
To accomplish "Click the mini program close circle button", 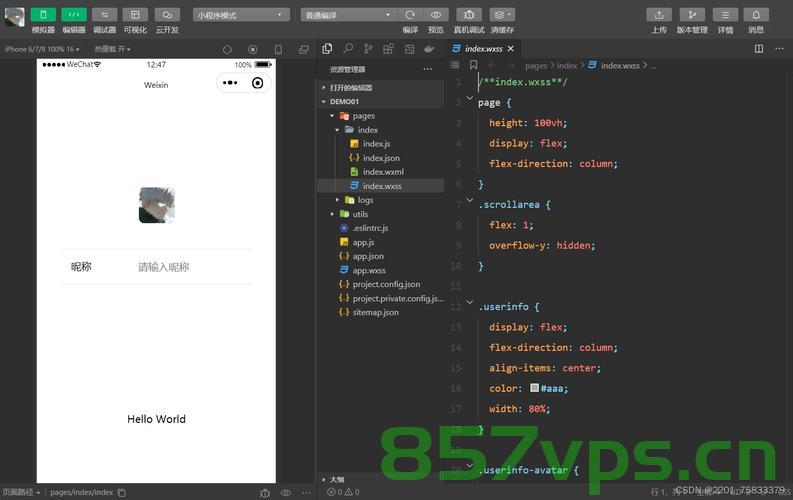I will (x=257, y=83).
